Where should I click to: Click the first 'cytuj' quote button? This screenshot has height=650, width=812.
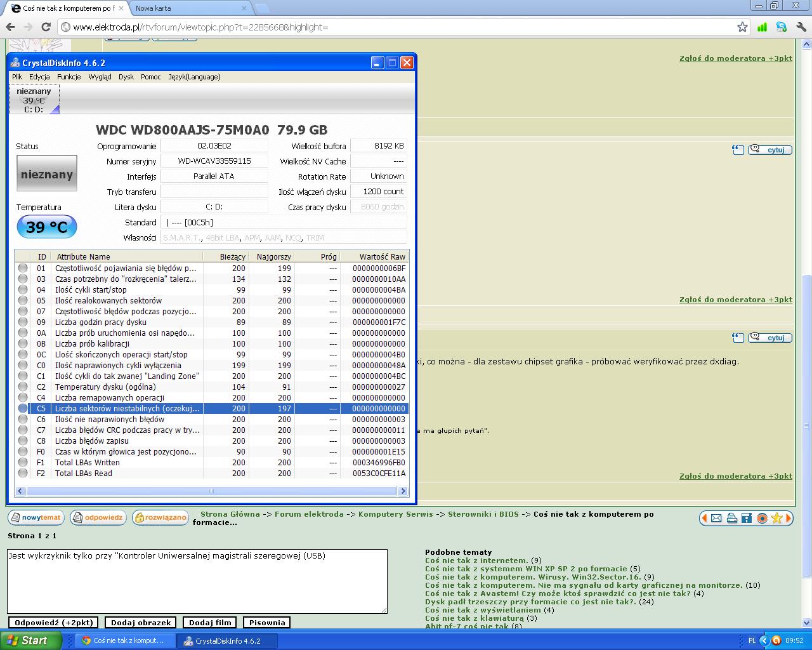[x=770, y=150]
